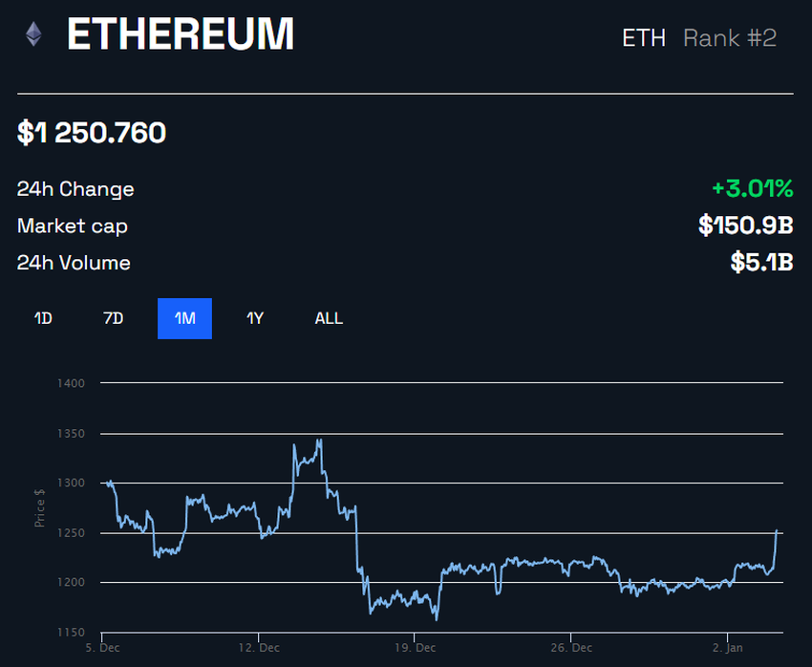
Task: Select the 1D time range tab
Action: 43,318
